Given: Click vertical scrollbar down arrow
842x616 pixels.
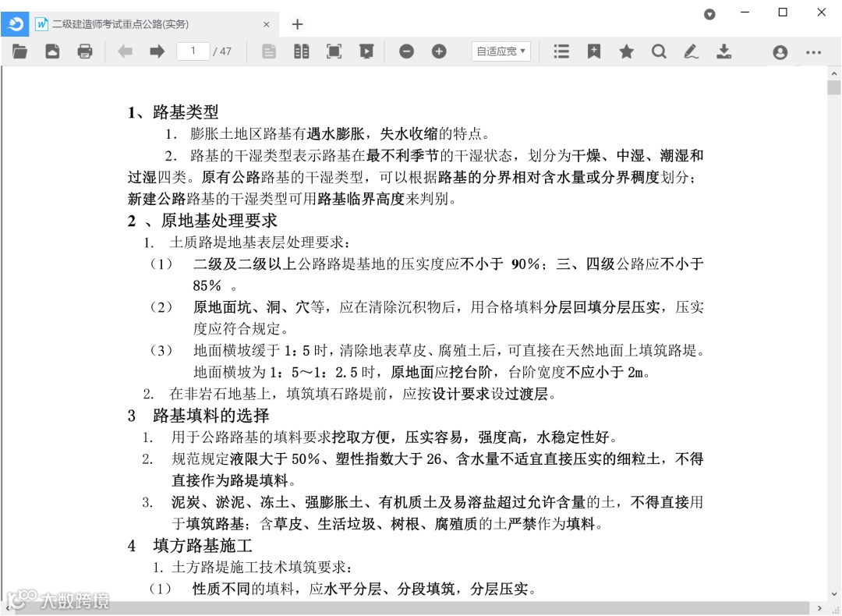Looking at the screenshot, I should point(834,594).
